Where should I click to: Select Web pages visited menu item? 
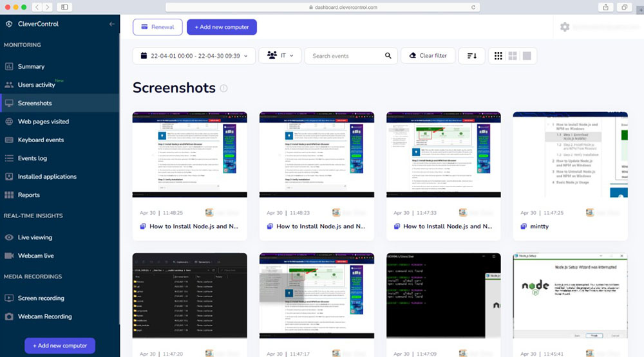pyautogui.click(x=43, y=122)
